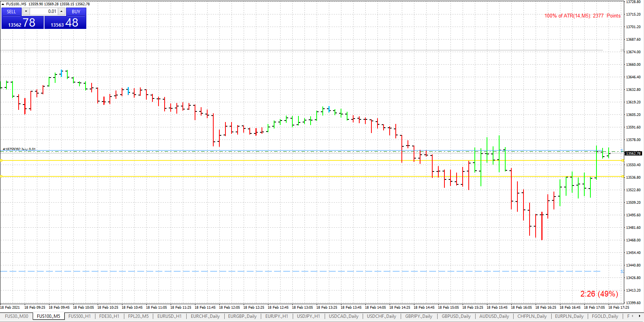
Task: Switch to the FUS30.,M30 chart tab
Action: 16,316
